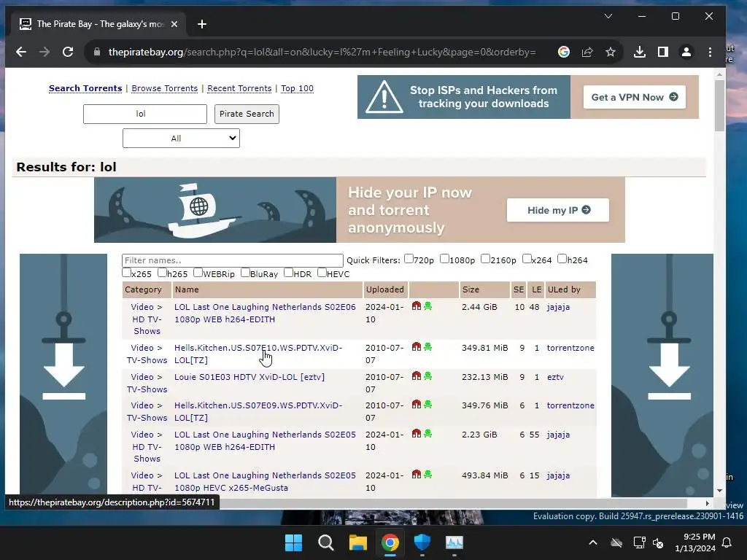Open Windows Start menu

click(293, 542)
